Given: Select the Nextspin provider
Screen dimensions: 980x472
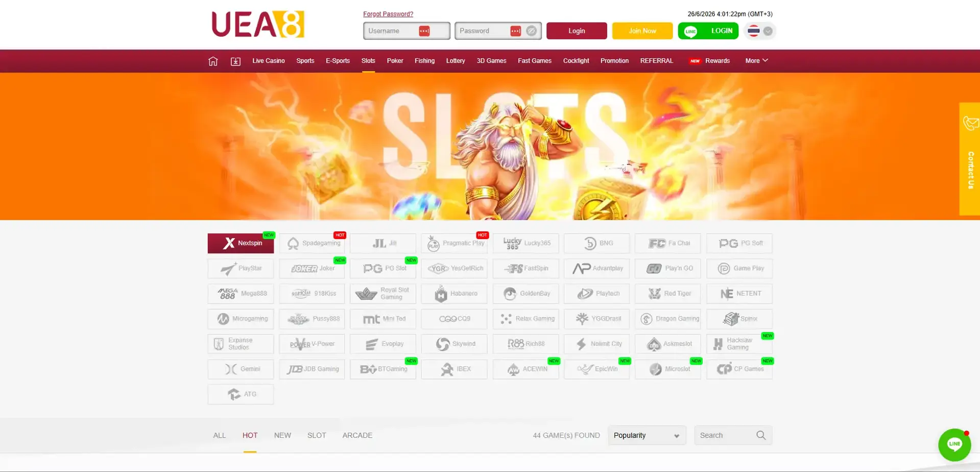Looking at the screenshot, I should coord(241,243).
